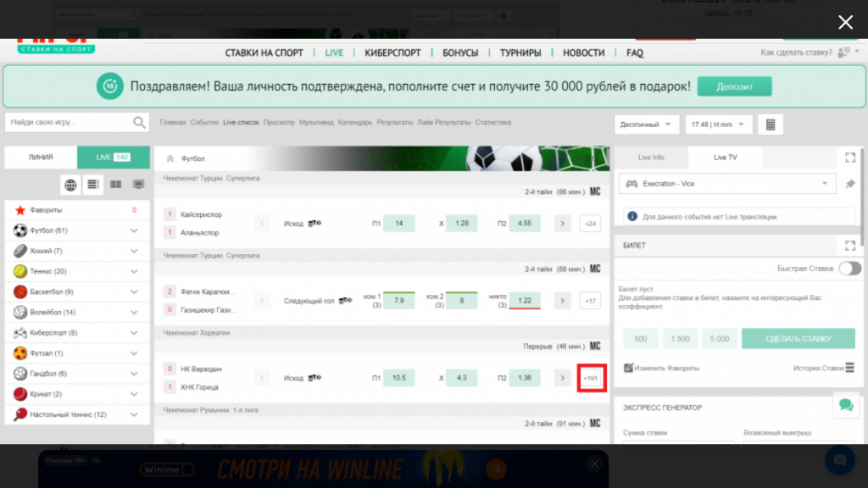Click the game search input field
Screen dimensions: 868x488
(70, 123)
